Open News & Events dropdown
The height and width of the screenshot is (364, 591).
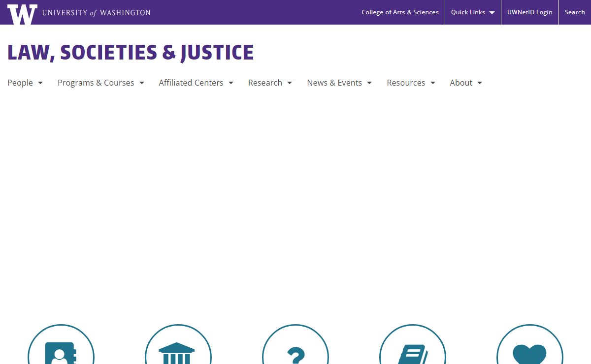point(339,83)
